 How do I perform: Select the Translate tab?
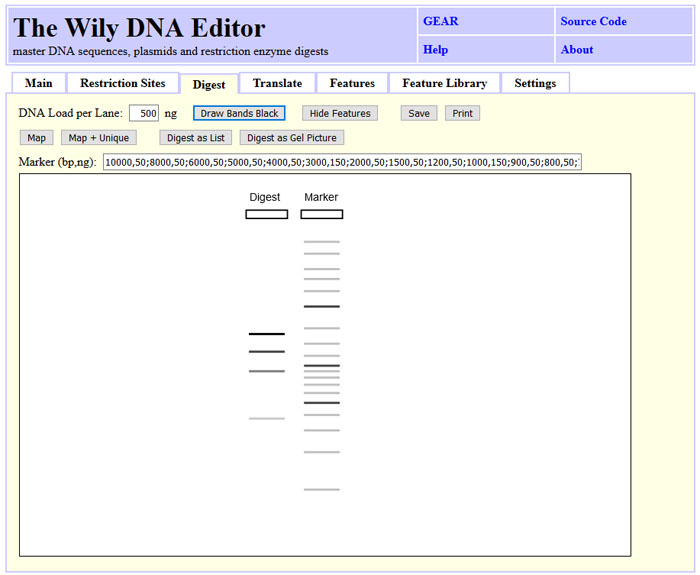tap(277, 83)
